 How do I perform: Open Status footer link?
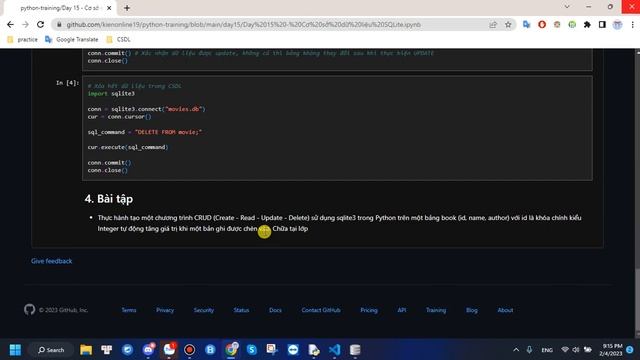(x=241, y=310)
